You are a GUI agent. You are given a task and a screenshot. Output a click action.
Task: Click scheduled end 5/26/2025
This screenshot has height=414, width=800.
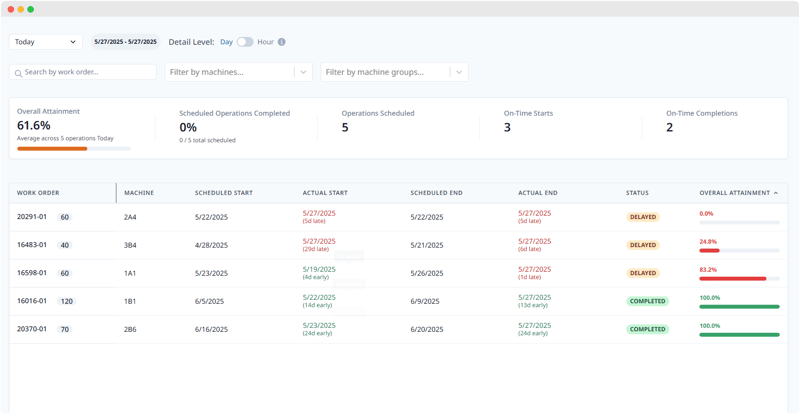coord(427,274)
